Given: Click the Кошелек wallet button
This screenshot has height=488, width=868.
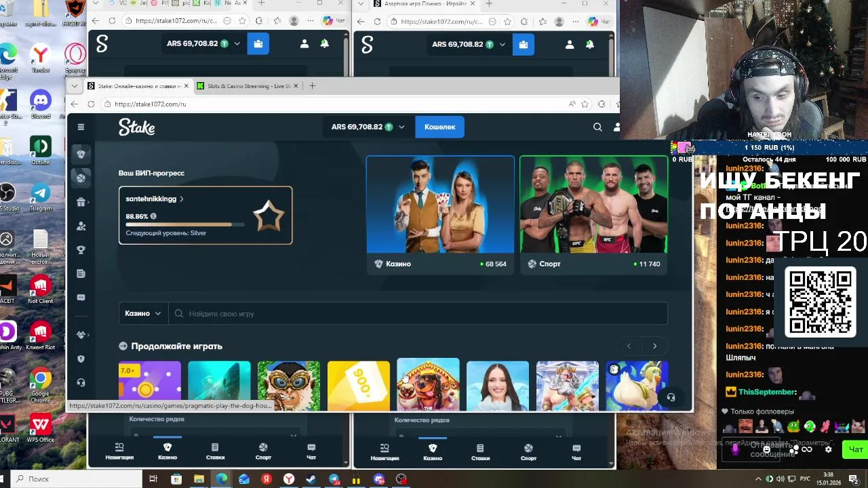Looking at the screenshot, I should pyautogui.click(x=440, y=127).
